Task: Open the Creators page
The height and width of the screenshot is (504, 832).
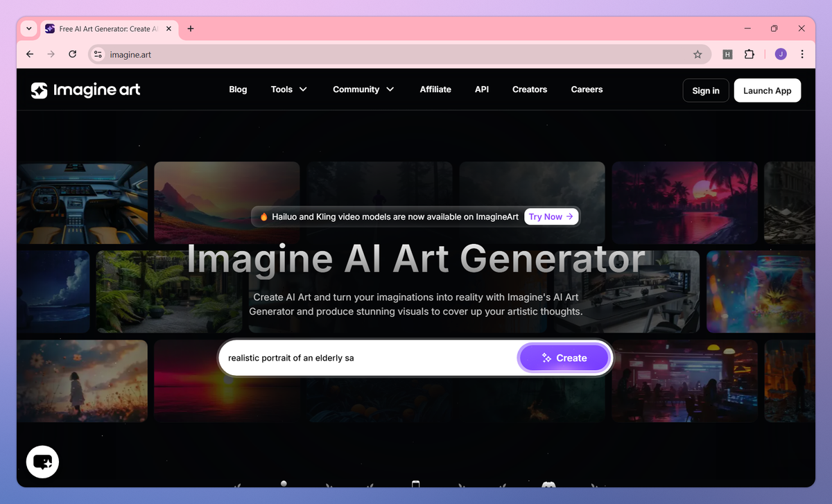Action: (530, 89)
